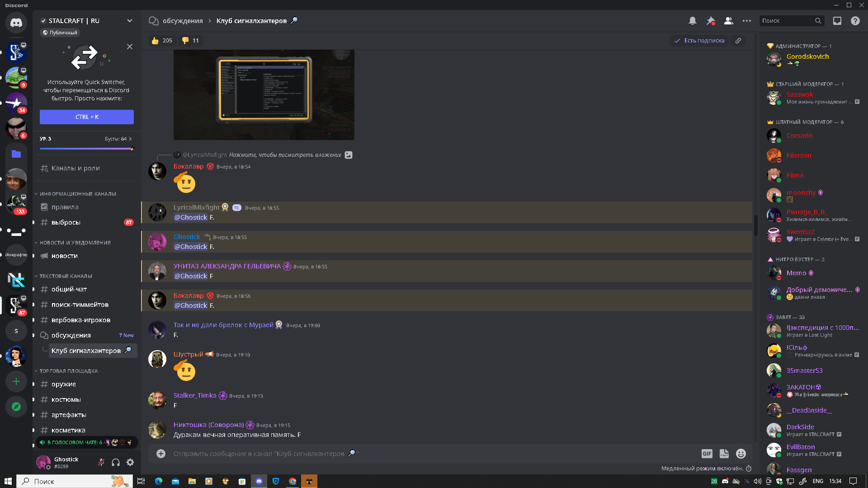
Task: Open voice chat bar 'В ГОЛОСОВОМ ЧАТЕ: 6'
Action: tap(86, 442)
